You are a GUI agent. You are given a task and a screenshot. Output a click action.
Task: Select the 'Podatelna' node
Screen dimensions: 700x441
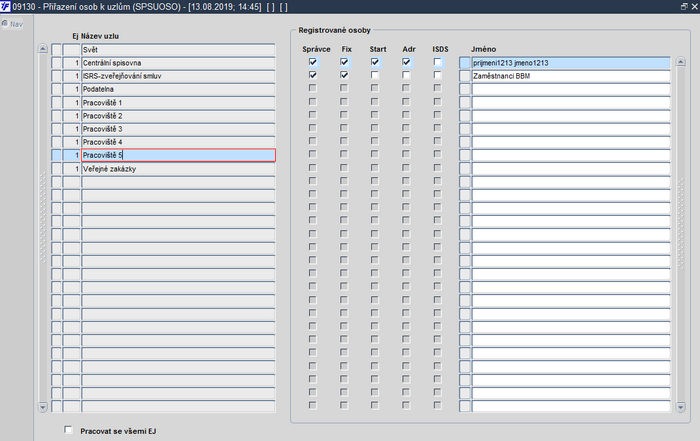click(x=178, y=89)
